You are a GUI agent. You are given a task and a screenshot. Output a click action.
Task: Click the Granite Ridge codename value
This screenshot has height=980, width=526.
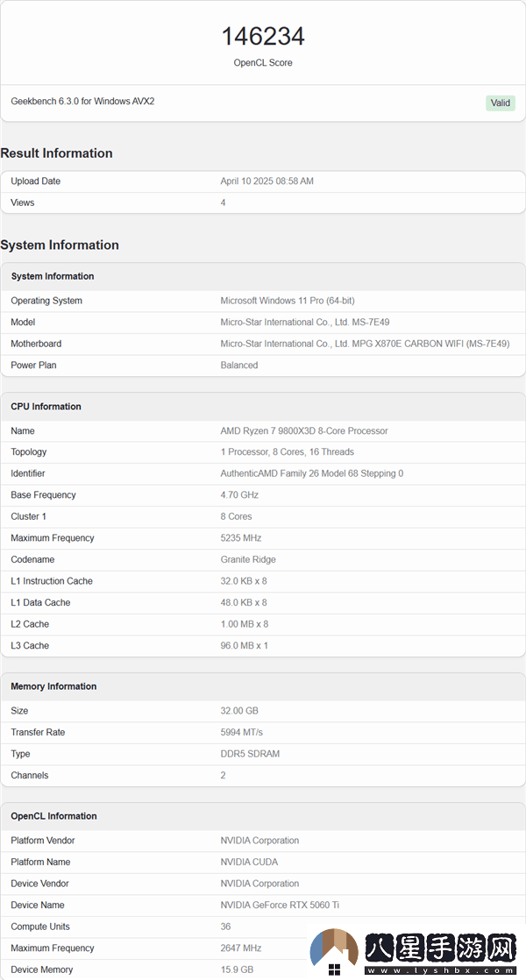point(248,559)
